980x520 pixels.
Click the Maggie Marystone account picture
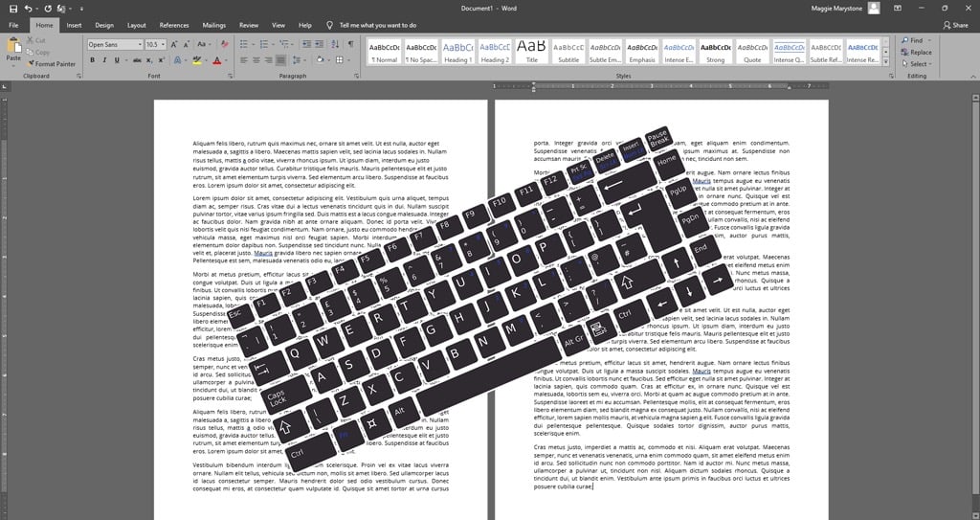[x=874, y=8]
